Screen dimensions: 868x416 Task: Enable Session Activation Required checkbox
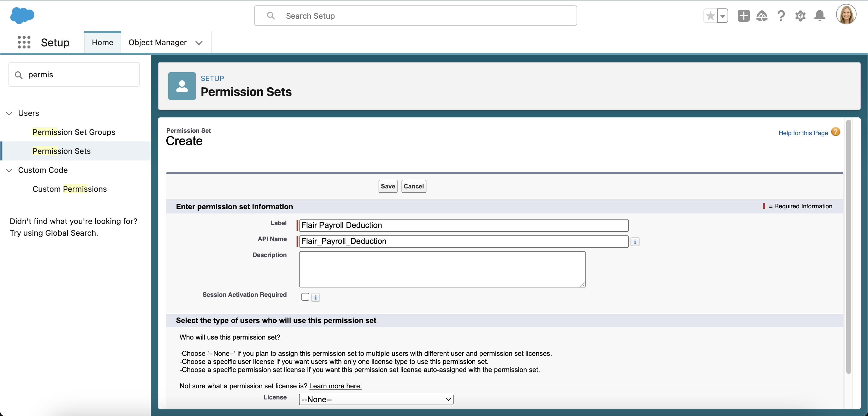[x=305, y=297]
